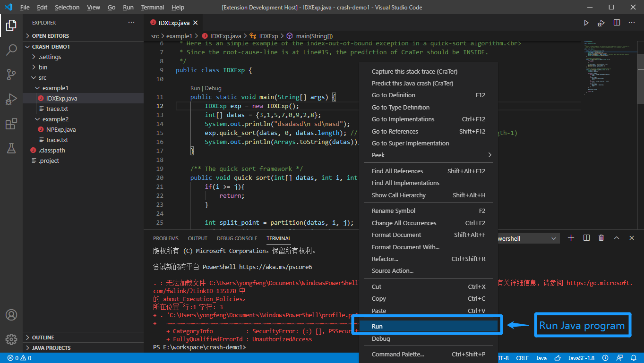Expand the OUTLINE section

pos(83,338)
